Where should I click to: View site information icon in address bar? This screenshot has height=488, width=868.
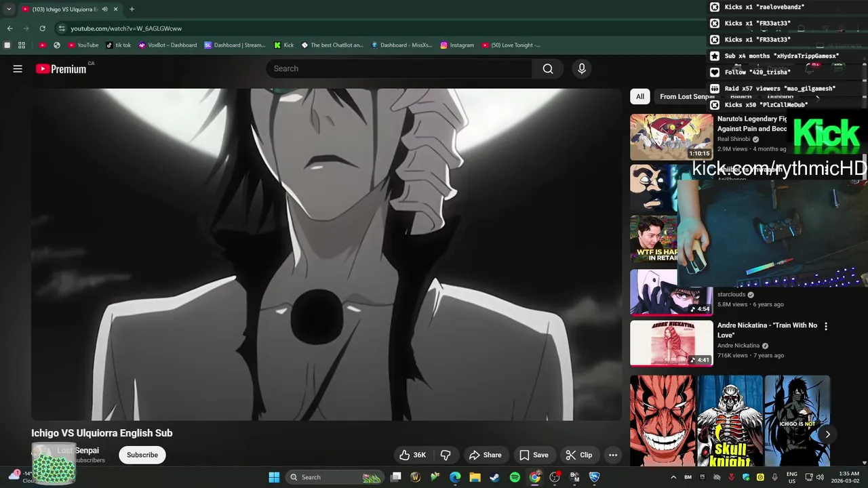coord(62,28)
